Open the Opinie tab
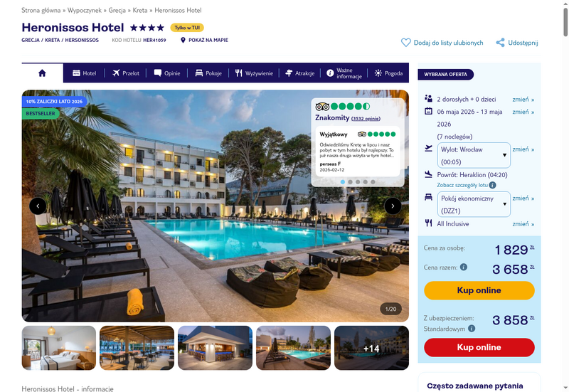The width and height of the screenshot is (569, 392). [x=167, y=73]
